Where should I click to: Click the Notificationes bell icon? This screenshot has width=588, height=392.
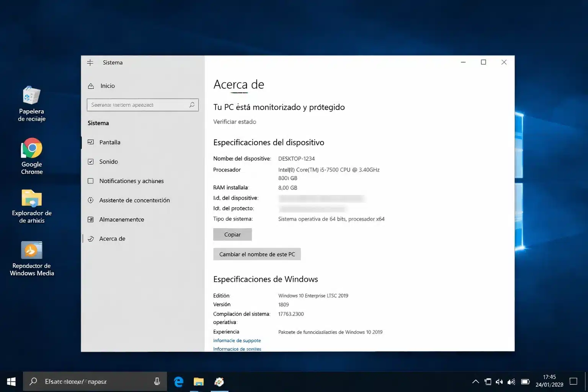click(x=90, y=181)
